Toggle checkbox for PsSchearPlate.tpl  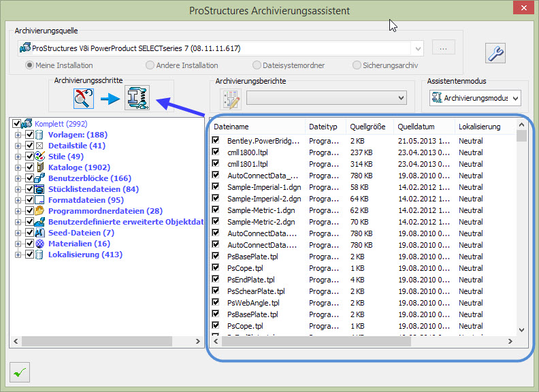(216, 291)
